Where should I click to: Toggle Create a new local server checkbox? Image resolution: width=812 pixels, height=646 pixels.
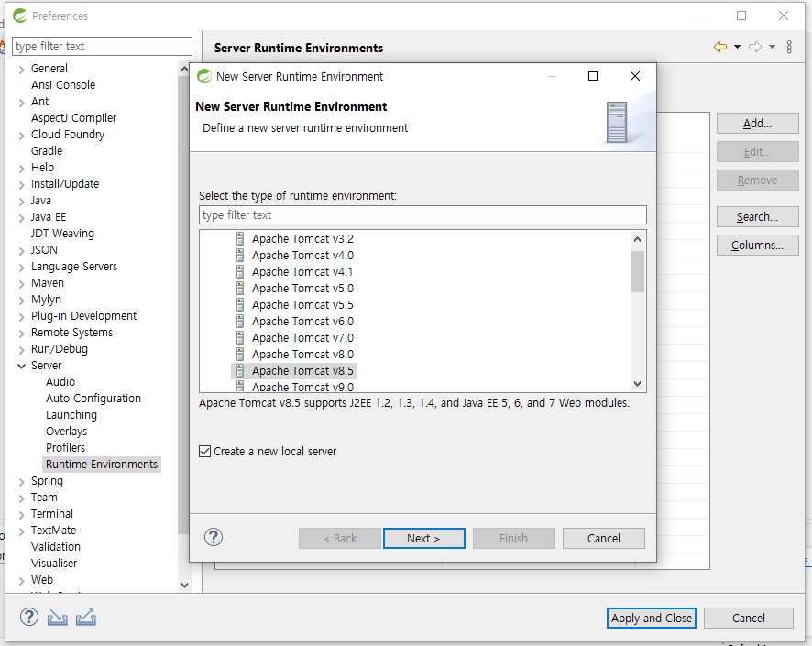(205, 452)
